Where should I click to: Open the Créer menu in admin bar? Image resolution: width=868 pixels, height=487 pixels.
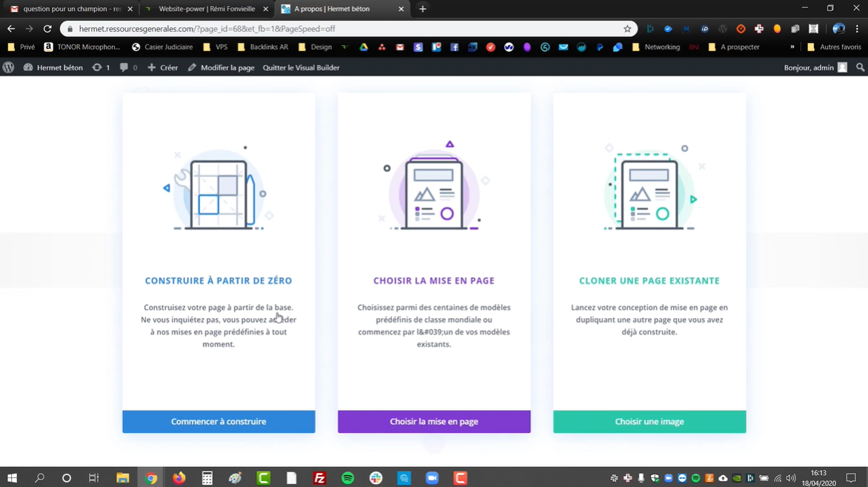[163, 67]
